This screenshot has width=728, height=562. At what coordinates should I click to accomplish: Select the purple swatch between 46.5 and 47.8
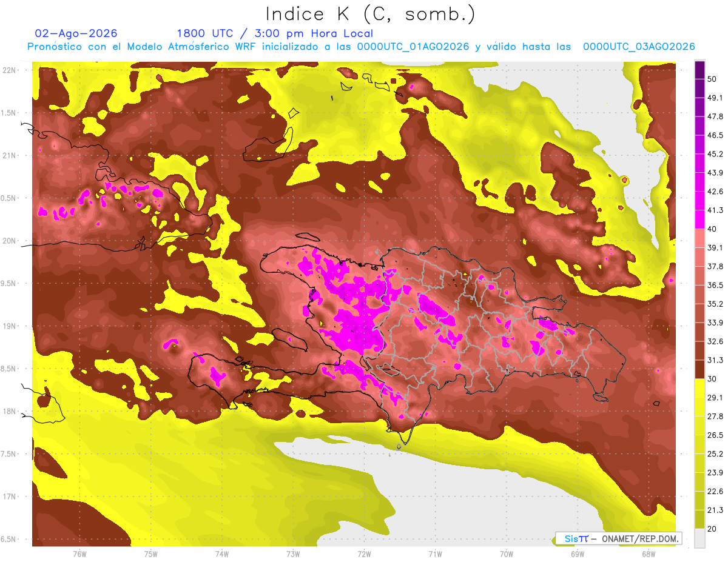click(x=699, y=126)
